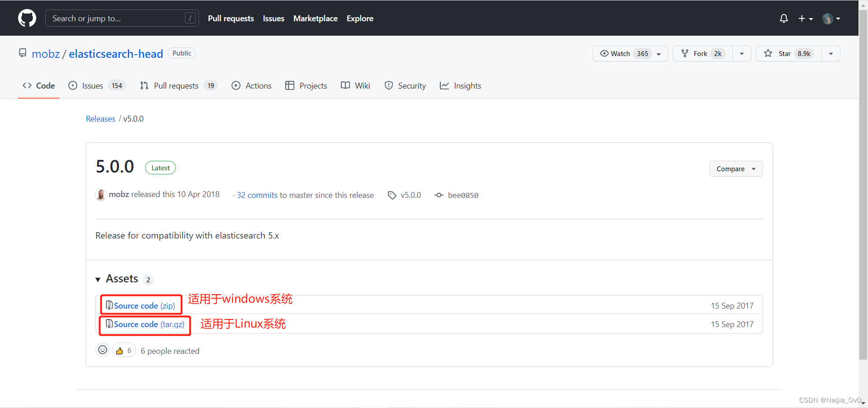The height and width of the screenshot is (408, 868).
Task: Click the 15 Sep 2017 date for tar.gz
Action: [732, 324]
